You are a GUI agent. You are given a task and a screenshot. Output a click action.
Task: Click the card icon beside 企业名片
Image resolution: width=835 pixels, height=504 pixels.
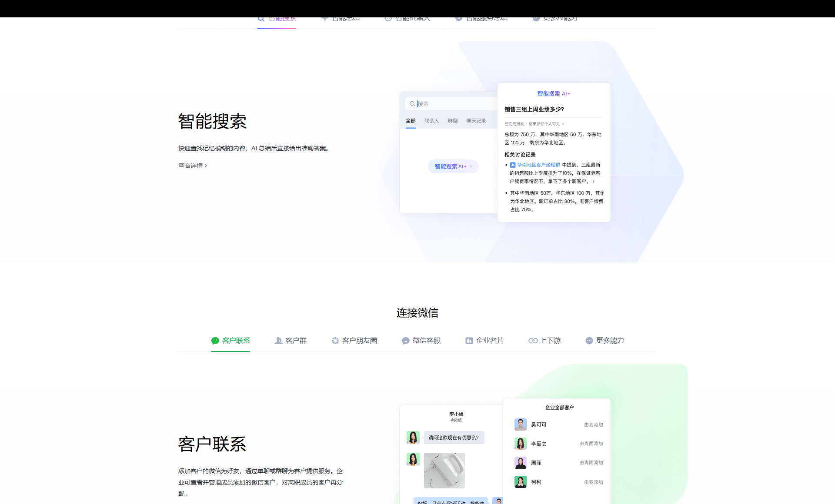coord(469,341)
